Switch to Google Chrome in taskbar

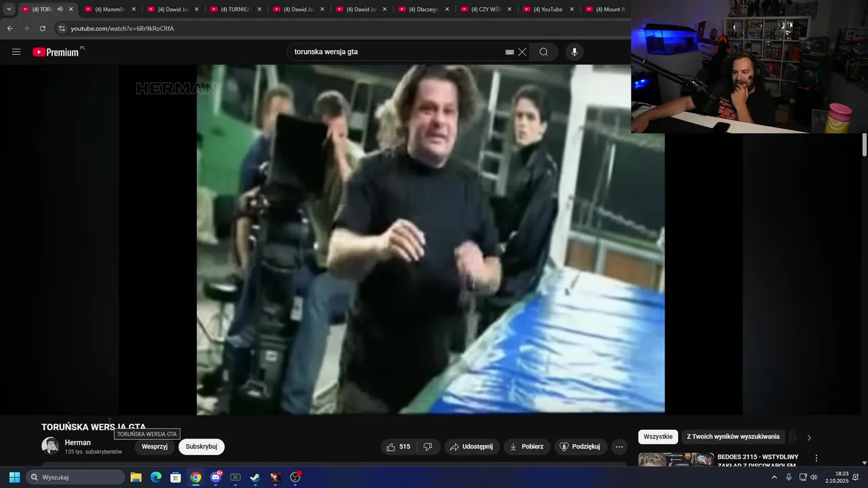tap(195, 477)
